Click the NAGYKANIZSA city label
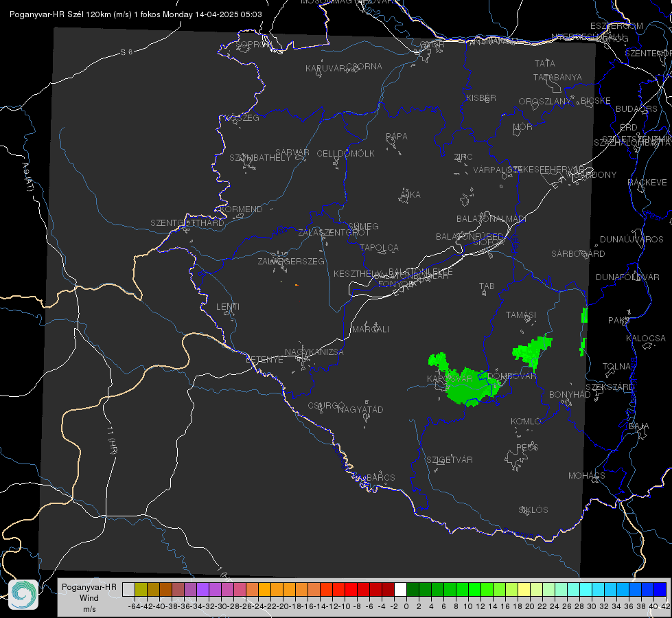672x618 pixels. tap(314, 352)
